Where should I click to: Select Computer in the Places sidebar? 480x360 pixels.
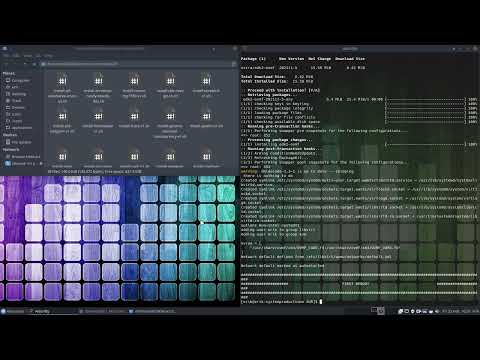[18, 80]
